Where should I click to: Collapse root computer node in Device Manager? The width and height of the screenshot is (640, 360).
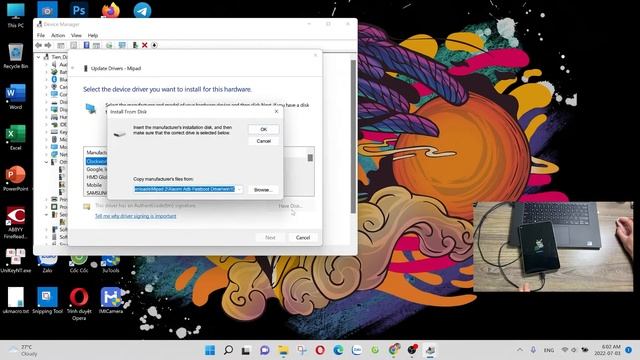click(39, 57)
